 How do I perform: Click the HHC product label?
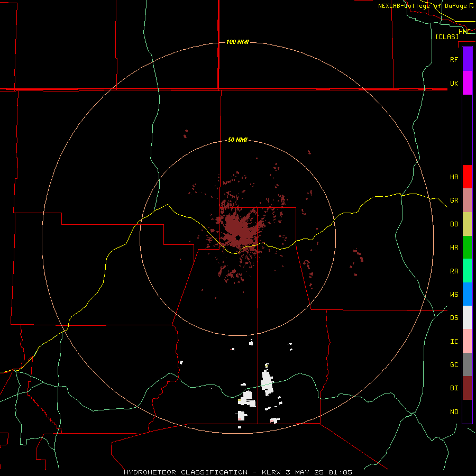tap(464, 32)
